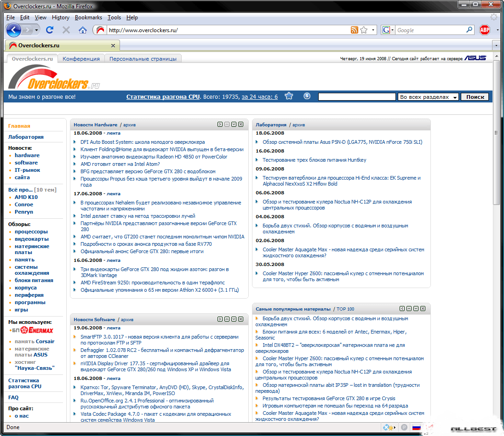Click the Overclockers.ru site logo
The image size is (504, 436).
[x=54, y=77]
